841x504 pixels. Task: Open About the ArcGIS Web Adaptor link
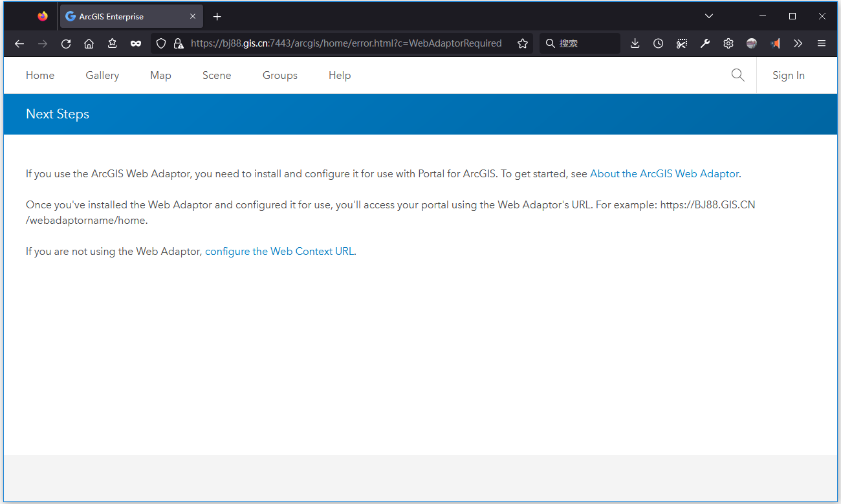664,173
